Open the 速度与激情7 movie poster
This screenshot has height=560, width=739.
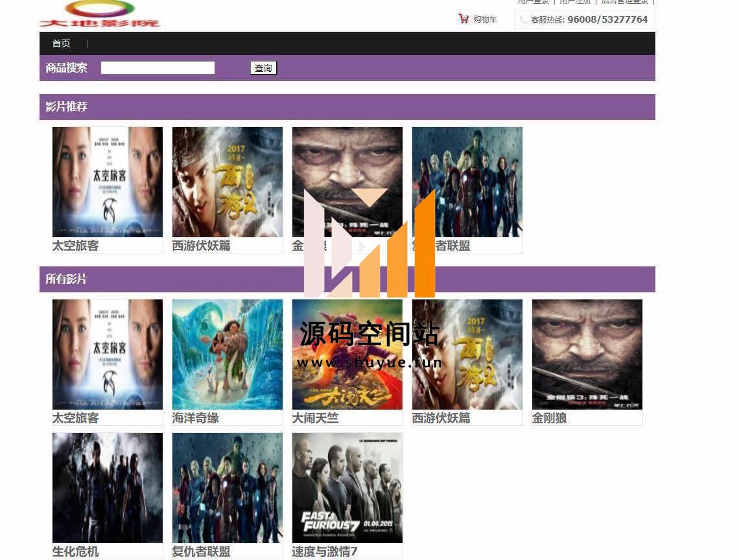click(x=347, y=488)
